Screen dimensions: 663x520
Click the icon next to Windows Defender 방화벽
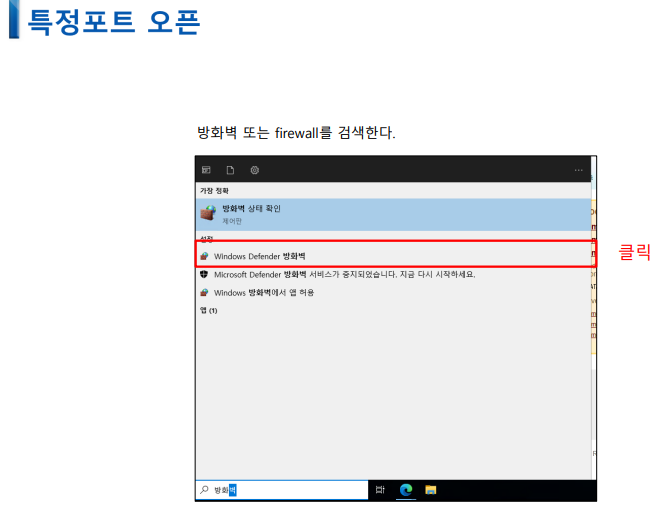(204, 256)
